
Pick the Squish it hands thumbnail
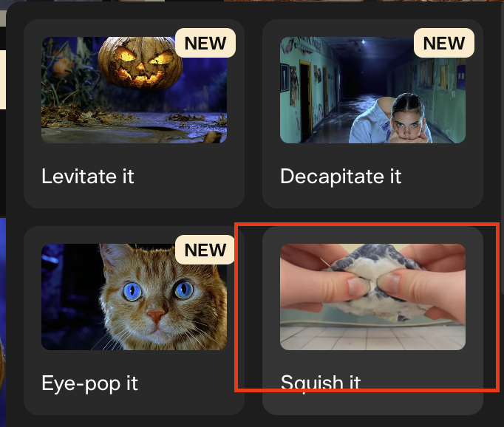point(372,297)
